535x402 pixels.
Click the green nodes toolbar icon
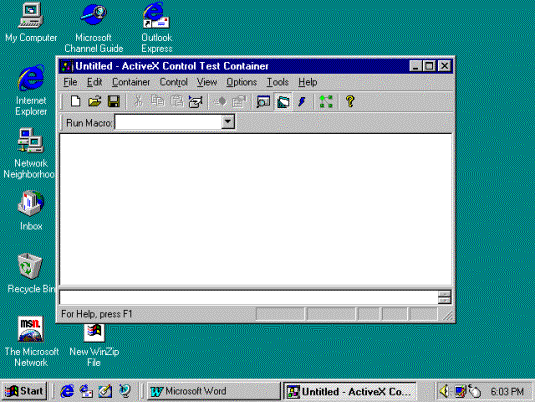[x=326, y=101]
